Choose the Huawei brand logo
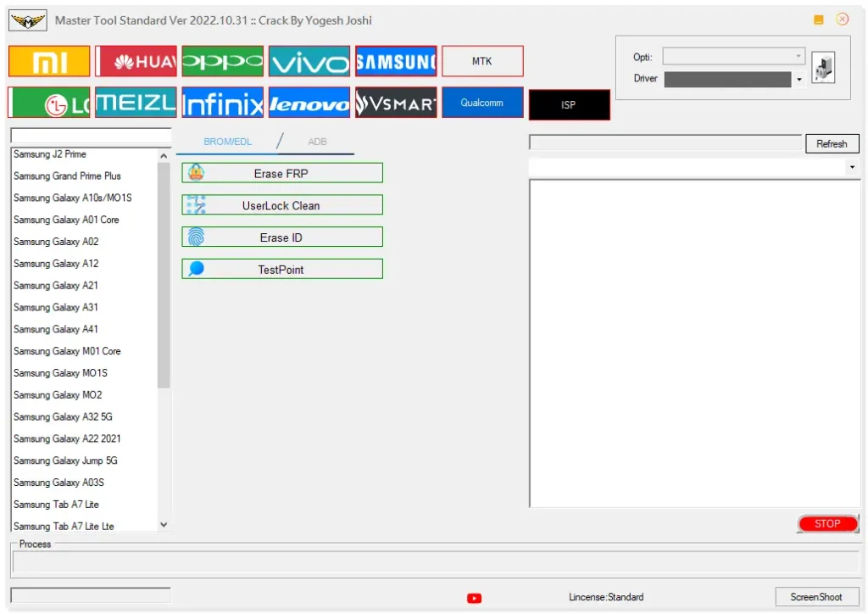 136,61
